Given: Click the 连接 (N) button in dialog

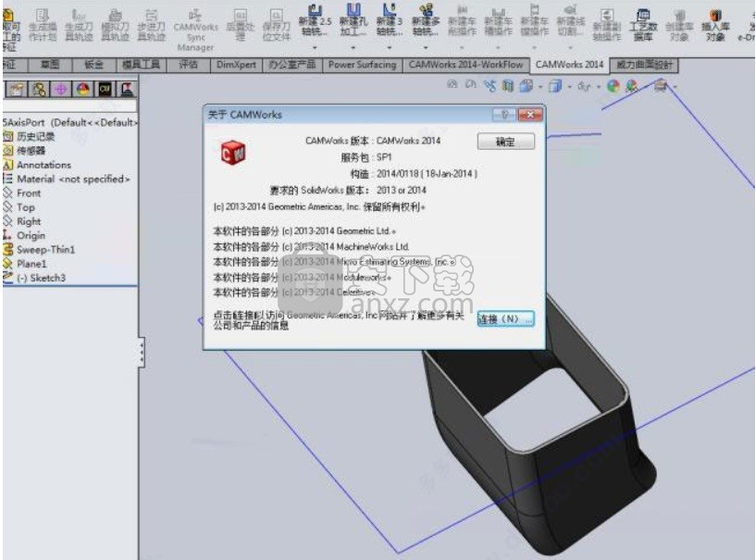Looking at the screenshot, I should pos(506,318).
